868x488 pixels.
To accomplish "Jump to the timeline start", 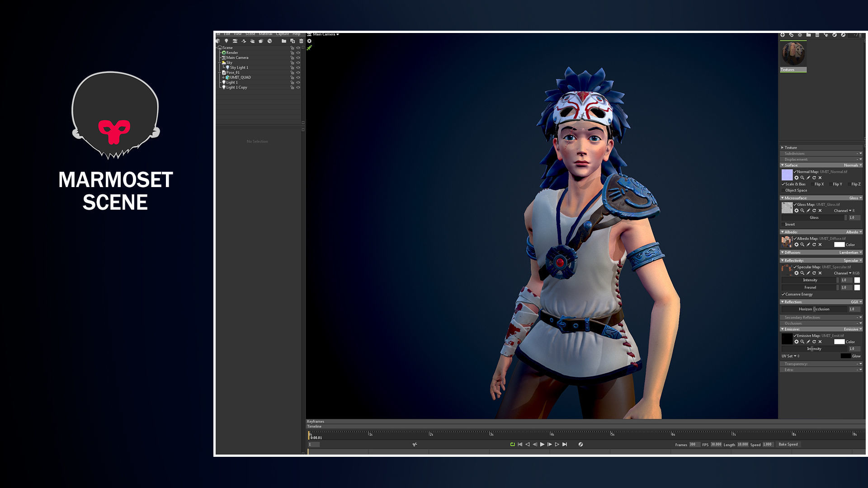I will [520, 445].
